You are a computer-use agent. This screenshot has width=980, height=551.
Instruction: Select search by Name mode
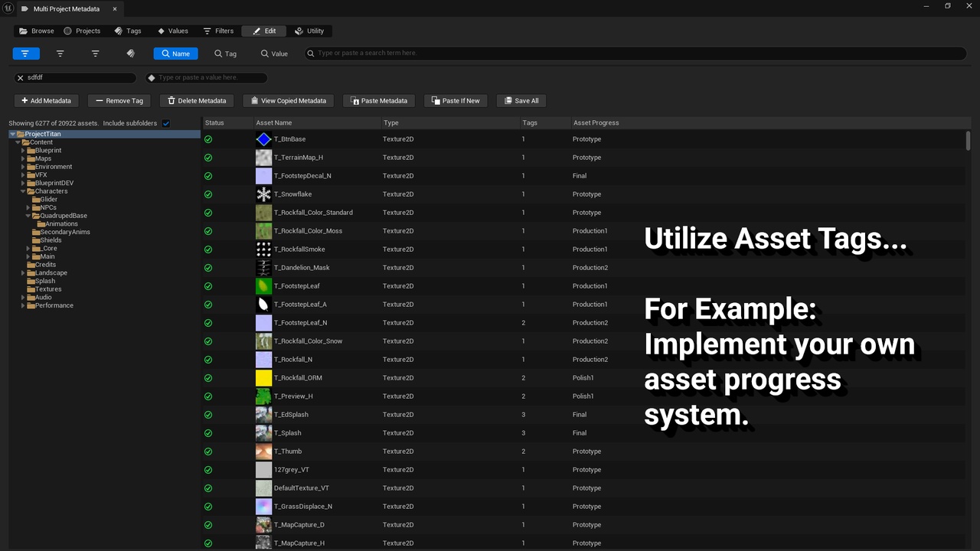pyautogui.click(x=175, y=54)
